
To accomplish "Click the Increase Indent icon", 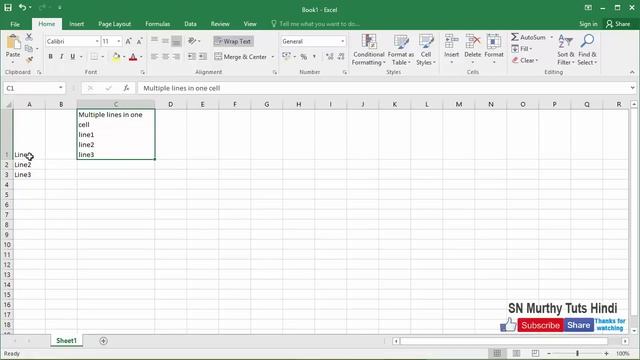I will tap(202, 56).
